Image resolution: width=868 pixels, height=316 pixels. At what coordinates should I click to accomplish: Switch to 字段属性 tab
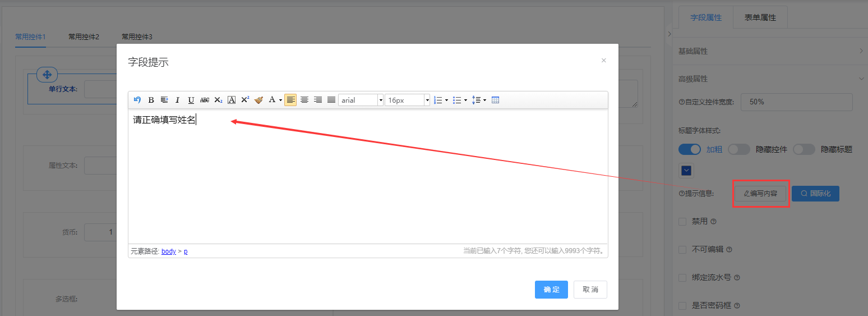click(x=706, y=17)
